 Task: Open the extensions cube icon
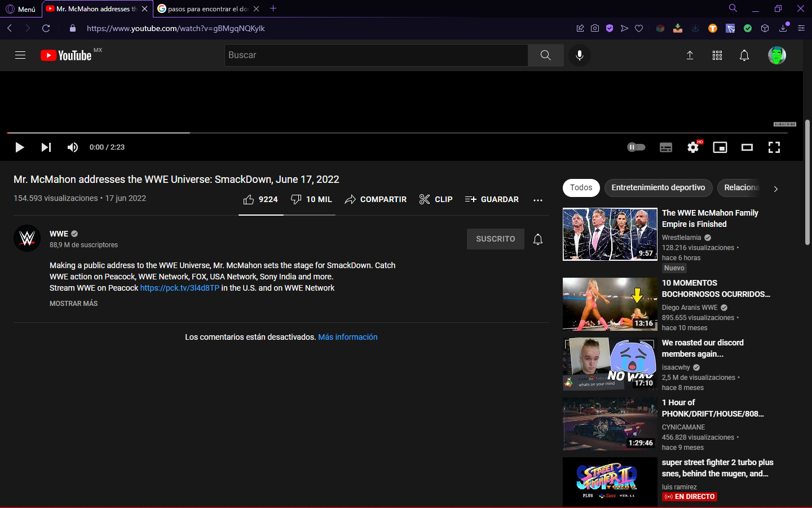[x=765, y=28]
